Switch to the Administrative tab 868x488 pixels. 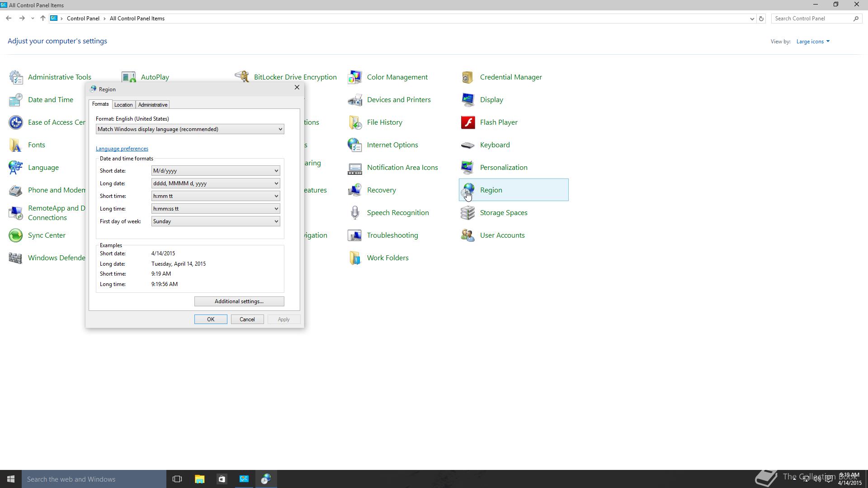coord(153,105)
